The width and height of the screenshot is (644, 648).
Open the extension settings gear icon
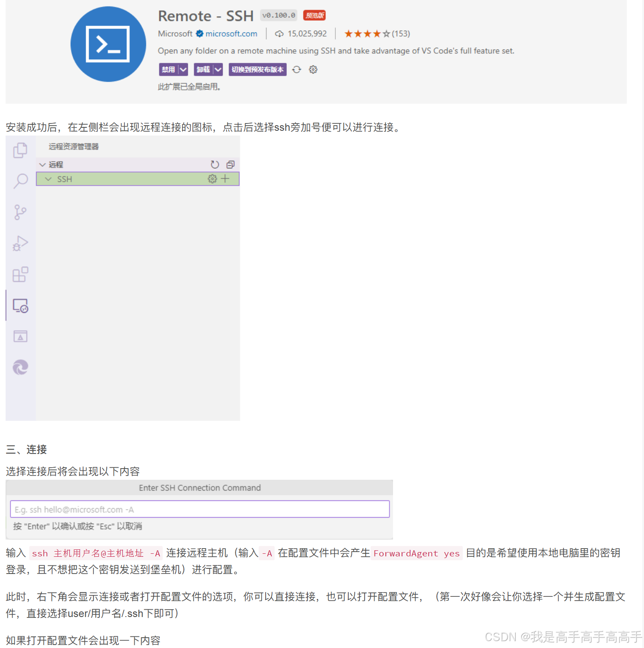click(313, 69)
